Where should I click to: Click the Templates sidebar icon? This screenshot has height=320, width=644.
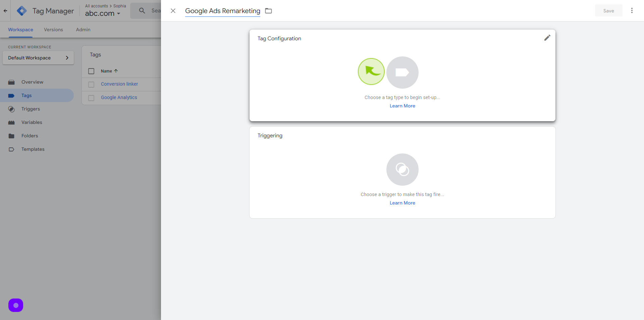point(11,149)
